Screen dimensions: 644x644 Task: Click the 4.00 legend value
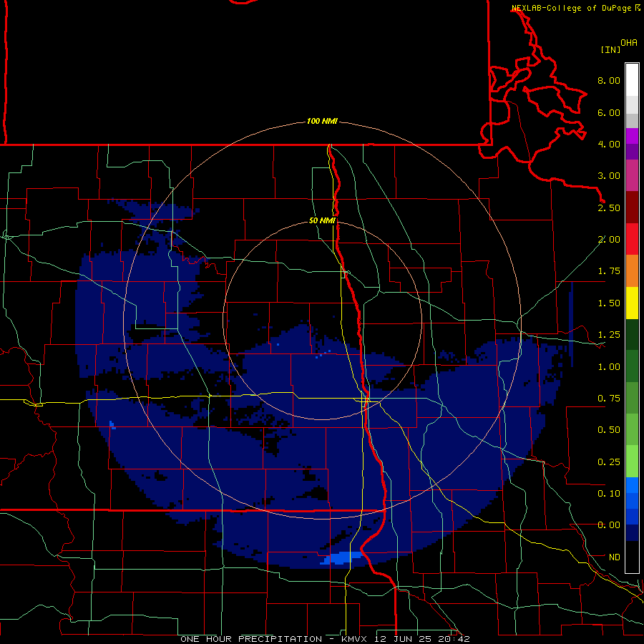pyautogui.click(x=609, y=144)
